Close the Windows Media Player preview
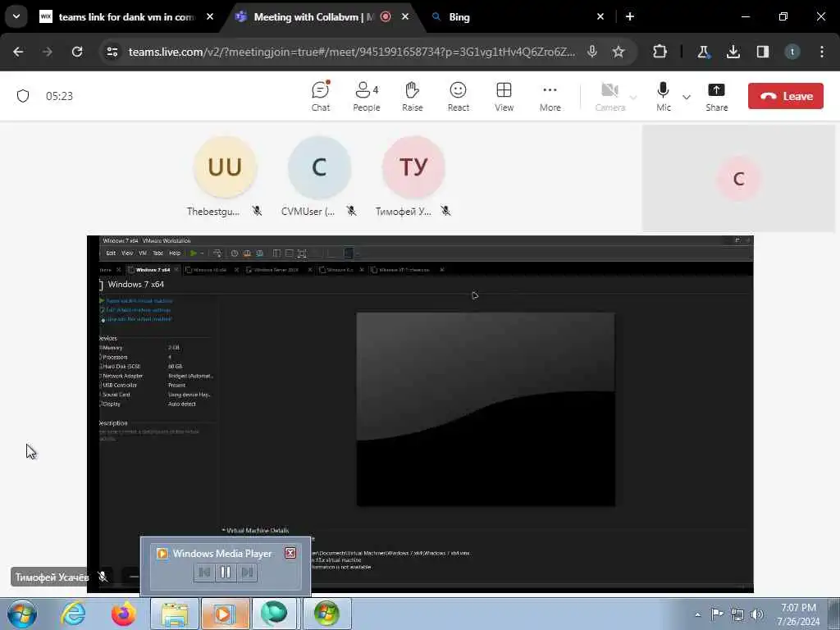The image size is (840, 630). [x=290, y=553]
